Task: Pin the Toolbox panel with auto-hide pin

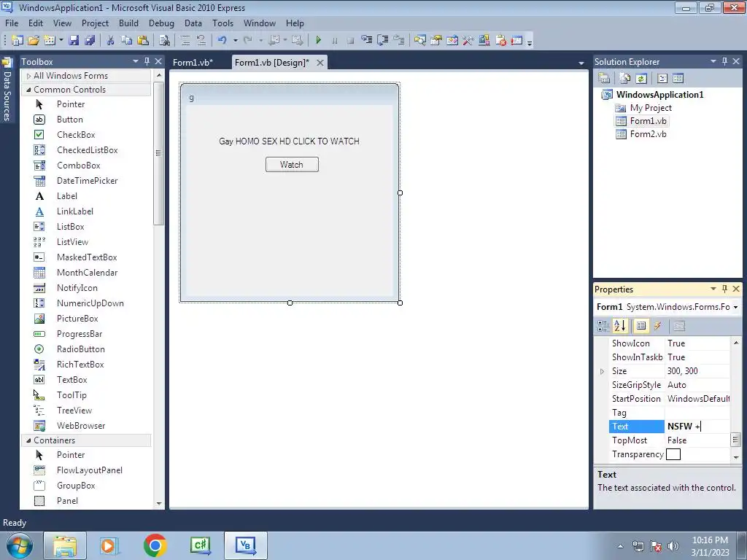Action: coord(147,61)
